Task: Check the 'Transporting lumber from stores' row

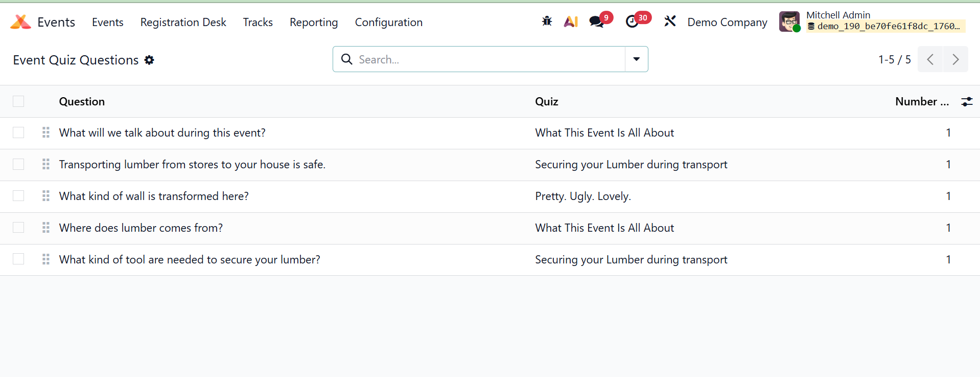Action: pos(18,164)
